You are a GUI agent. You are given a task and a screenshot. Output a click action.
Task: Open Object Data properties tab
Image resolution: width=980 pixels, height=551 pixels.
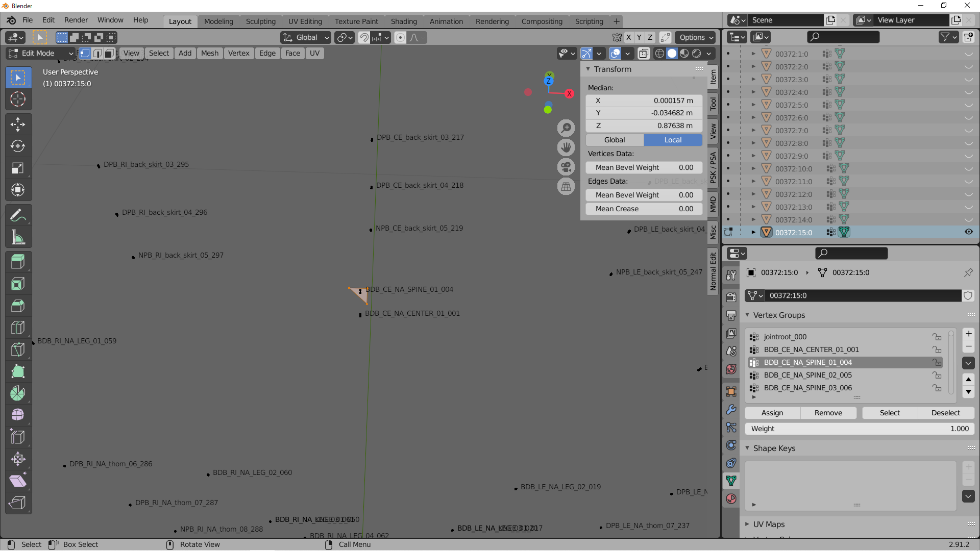pyautogui.click(x=731, y=480)
